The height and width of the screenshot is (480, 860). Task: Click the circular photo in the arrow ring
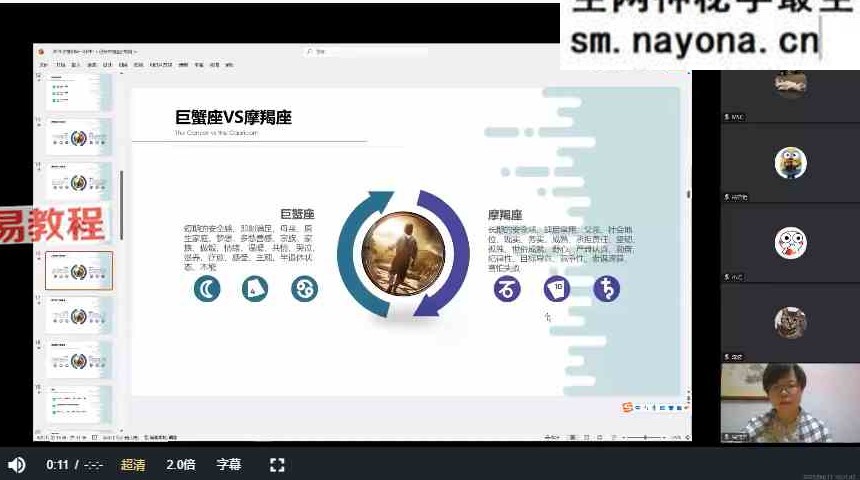point(404,254)
